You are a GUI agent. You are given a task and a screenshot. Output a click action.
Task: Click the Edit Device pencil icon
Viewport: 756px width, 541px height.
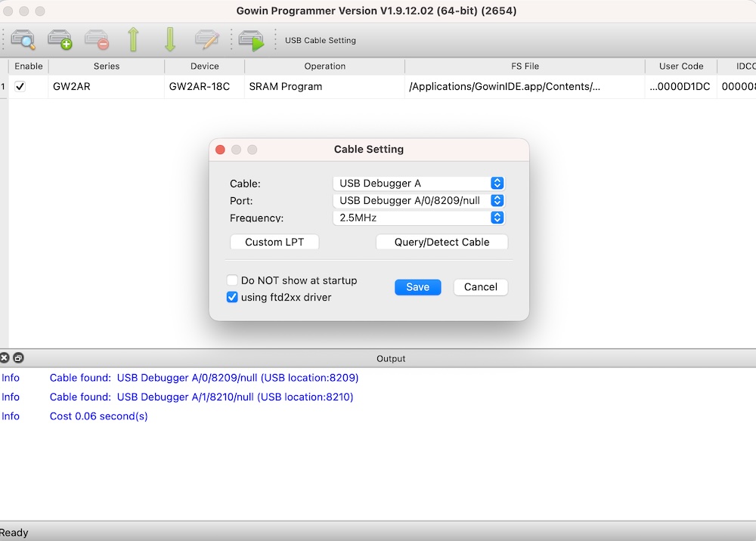point(206,40)
